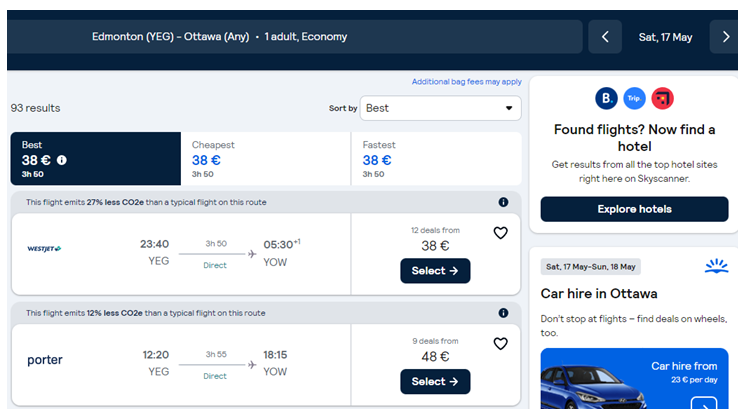The image size is (738, 414).
Task: Select the Best results tab
Action: point(96,159)
